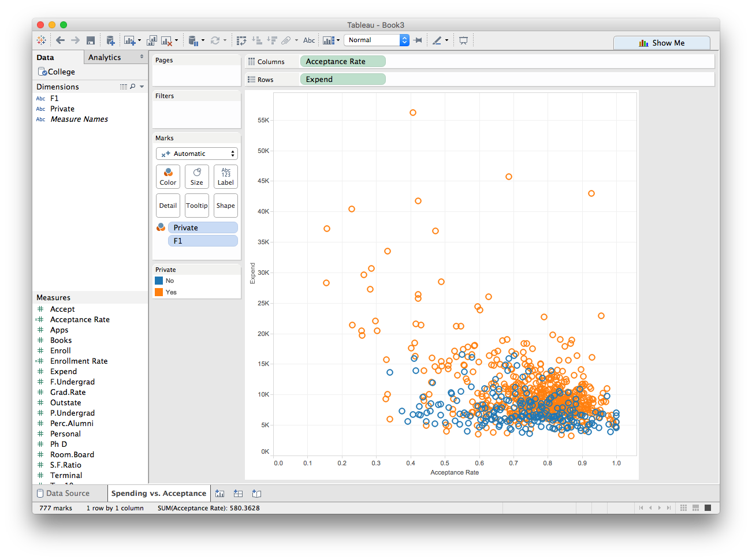Click the find field magnifier icon

click(133, 87)
